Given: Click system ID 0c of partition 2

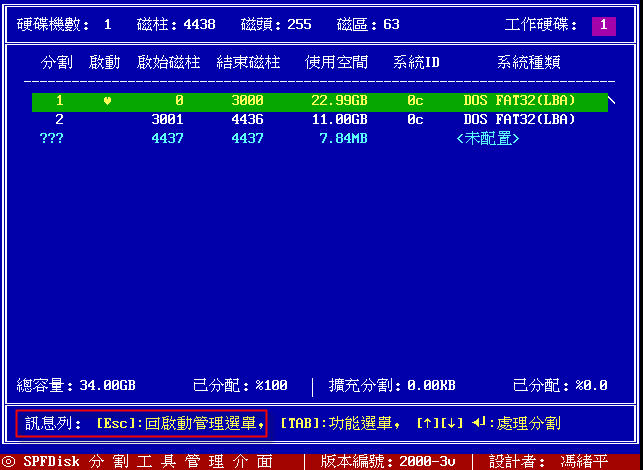Looking at the screenshot, I should click(x=415, y=120).
